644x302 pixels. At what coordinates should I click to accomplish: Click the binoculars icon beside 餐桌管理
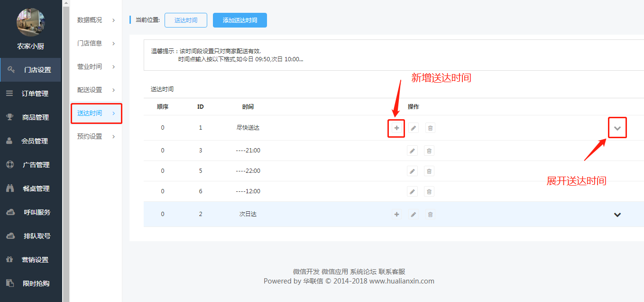pyautogui.click(x=9, y=189)
